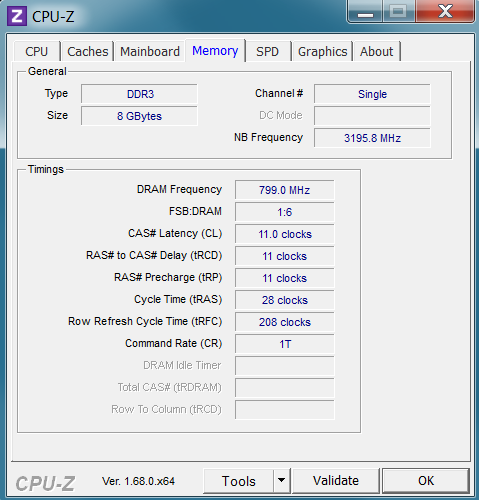This screenshot has width=479, height=500.
Task: Minimize the CPU-Z window
Action: point(365,12)
